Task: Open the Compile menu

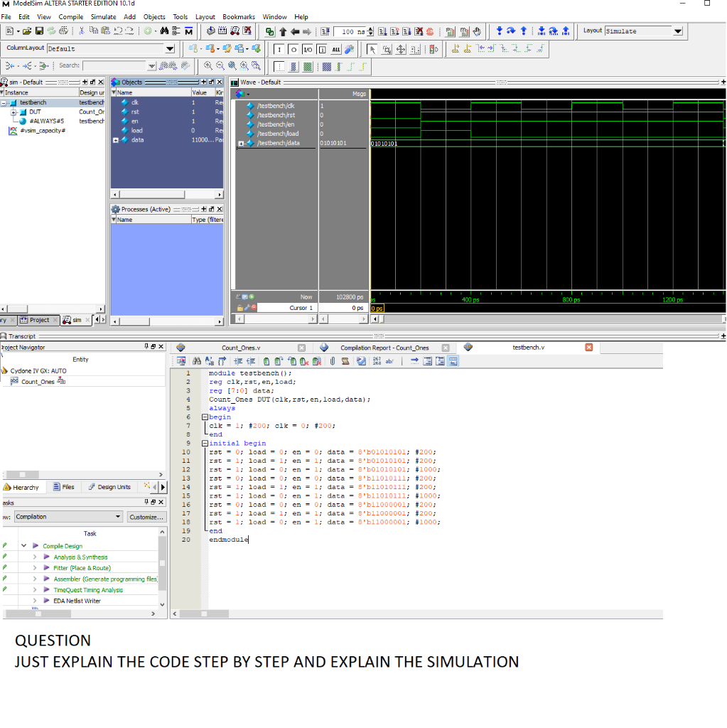Action: point(70,16)
